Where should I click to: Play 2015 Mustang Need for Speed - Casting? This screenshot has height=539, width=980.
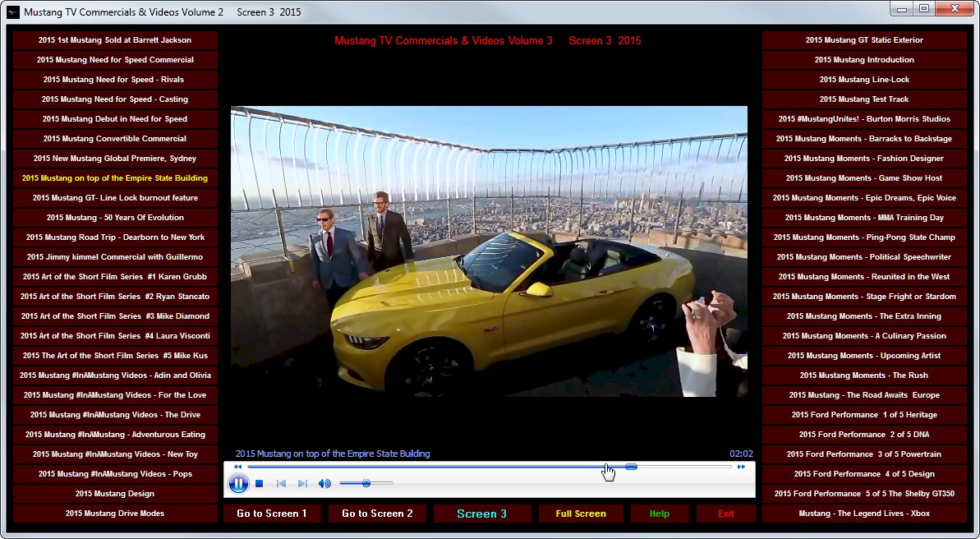tap(115, 99)
